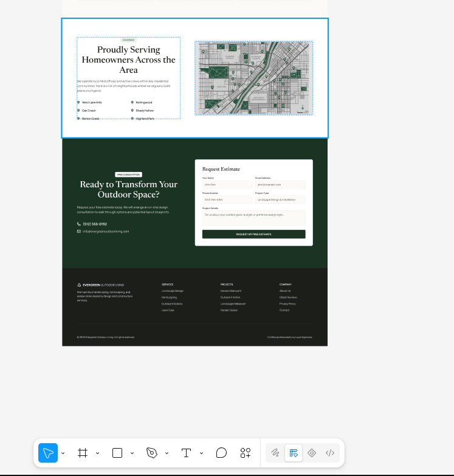Click the Landscape Design footer link
Screen dimensions: 454x476
pyautogui.click(x=173, y=291)
